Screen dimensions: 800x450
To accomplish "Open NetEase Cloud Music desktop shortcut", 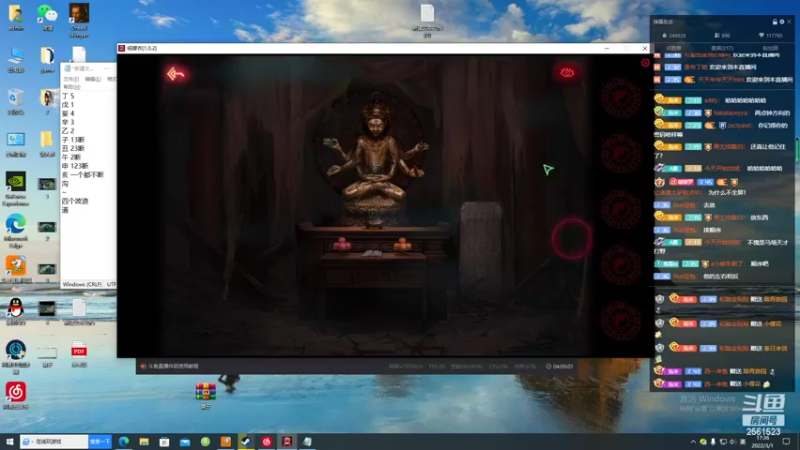I will [16, 395].
